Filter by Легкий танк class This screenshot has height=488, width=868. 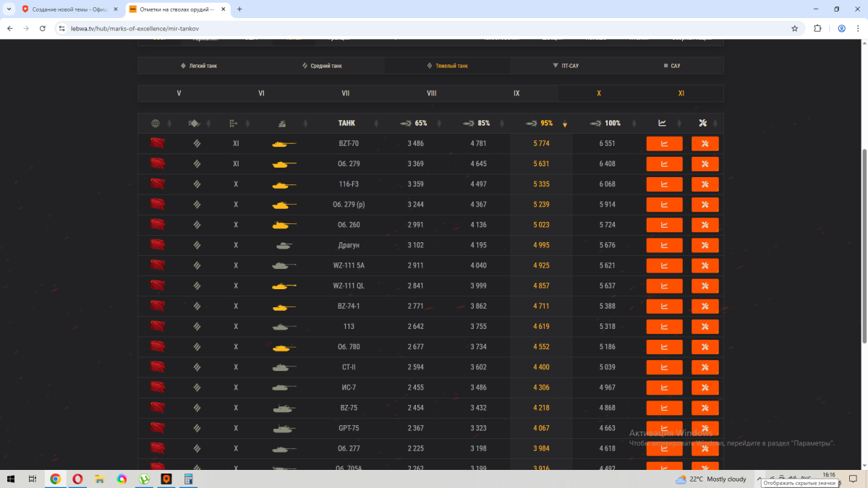tap(199, 66)
